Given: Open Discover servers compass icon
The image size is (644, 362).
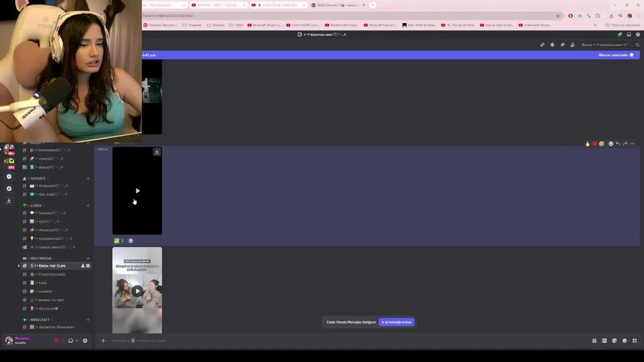Looking at the screenshot, I should tap(9, 189).
